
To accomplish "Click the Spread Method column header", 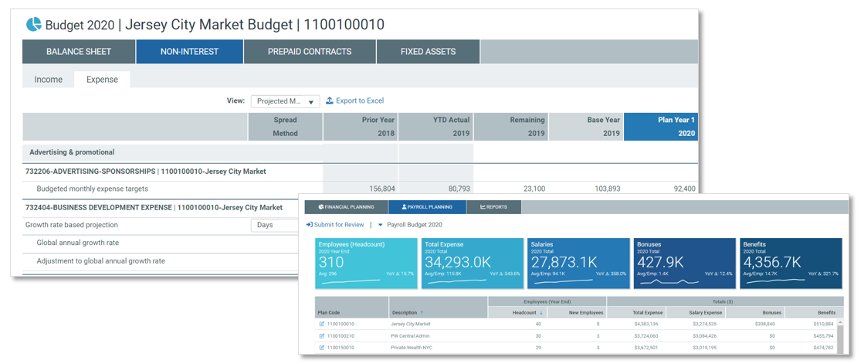I will pyautogui.click(x=285, y=127).
